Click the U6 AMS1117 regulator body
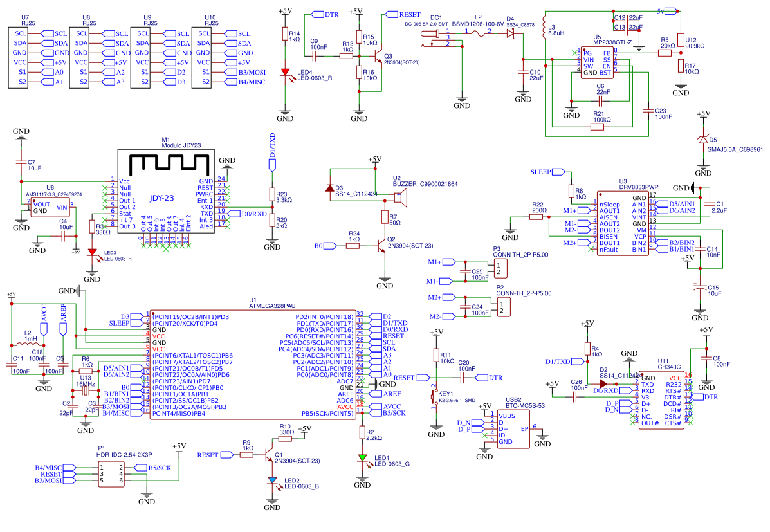 point(50,208)
